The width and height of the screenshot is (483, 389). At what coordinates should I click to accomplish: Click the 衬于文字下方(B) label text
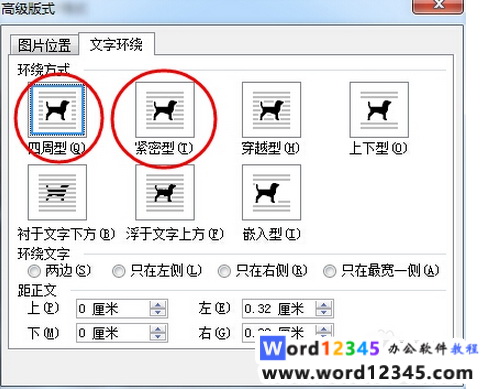tap(66, 234)
